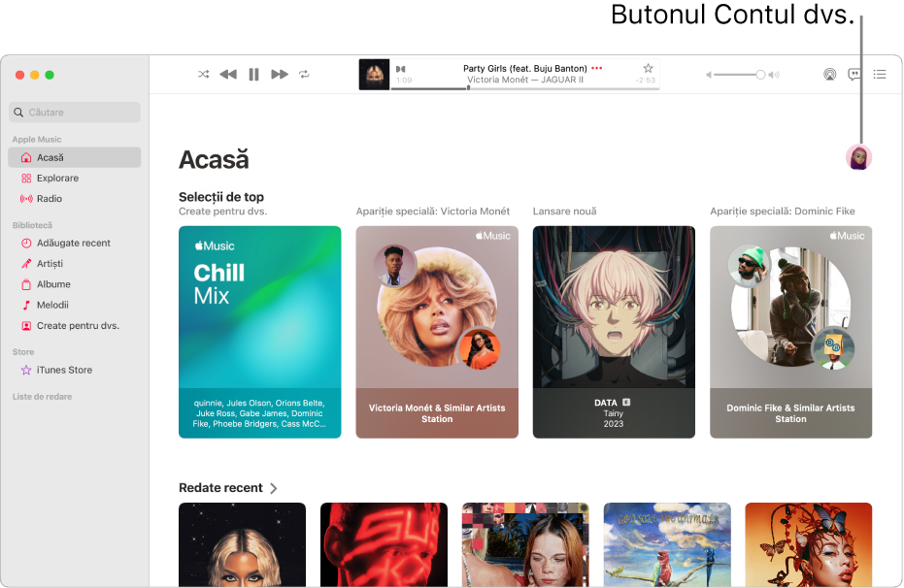Pause the current song
Viewport: 904px width, 588px height.
pos(253,75)
